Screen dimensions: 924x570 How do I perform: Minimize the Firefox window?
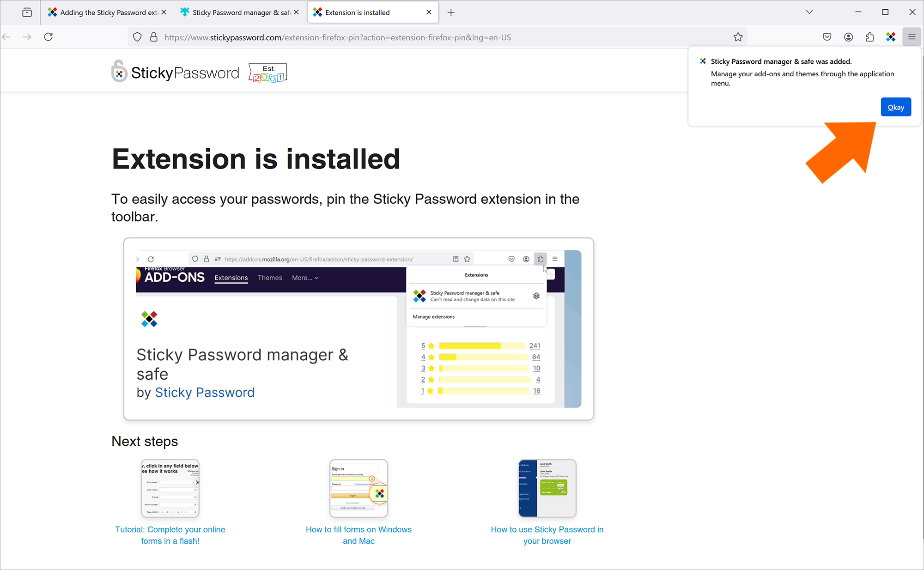point(858,12)
